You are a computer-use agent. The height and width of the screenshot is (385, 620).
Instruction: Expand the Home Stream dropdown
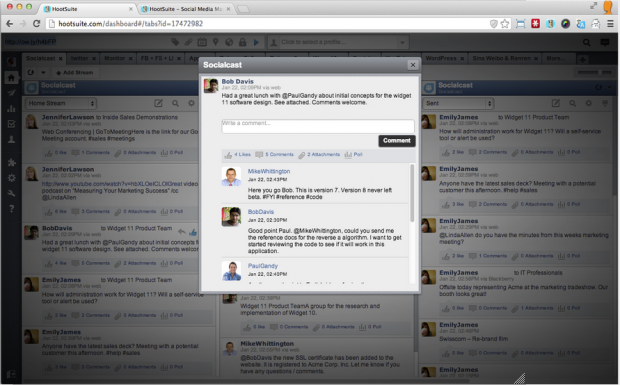point(60,103)
